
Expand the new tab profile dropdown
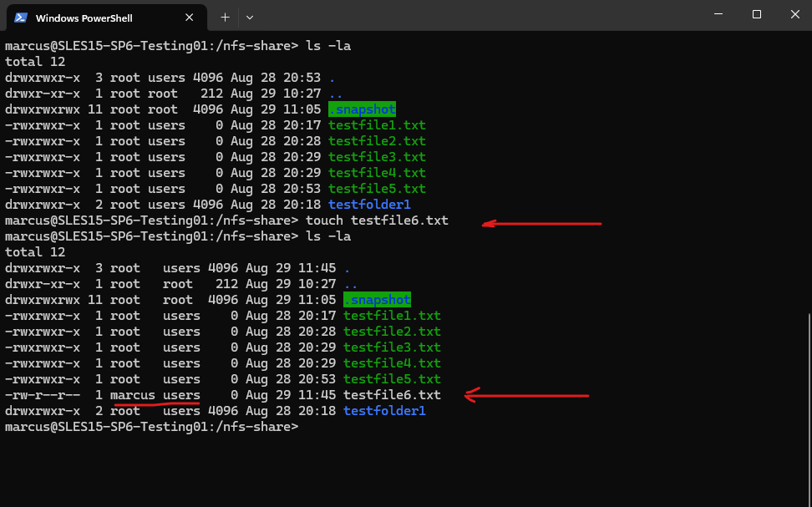point(250,18)
